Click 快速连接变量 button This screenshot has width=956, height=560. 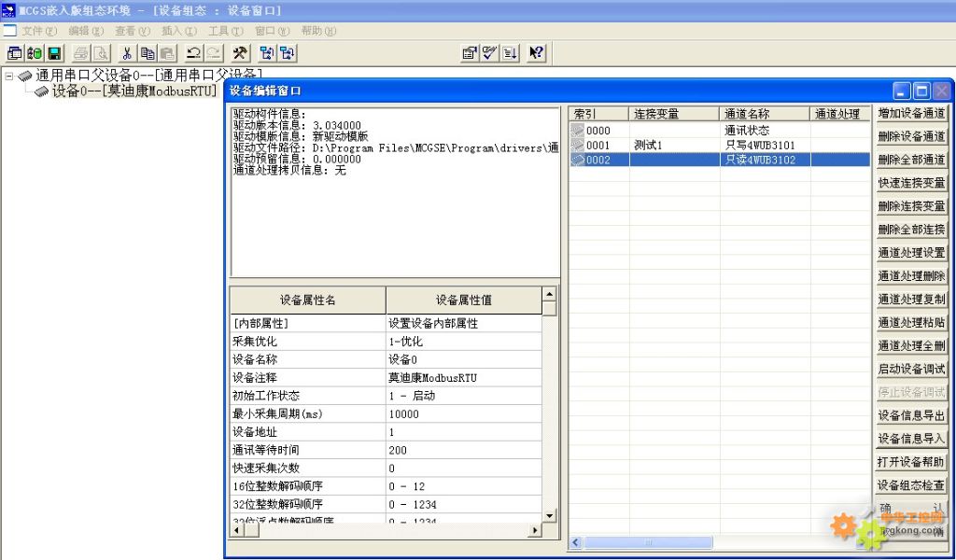(911, 183)
